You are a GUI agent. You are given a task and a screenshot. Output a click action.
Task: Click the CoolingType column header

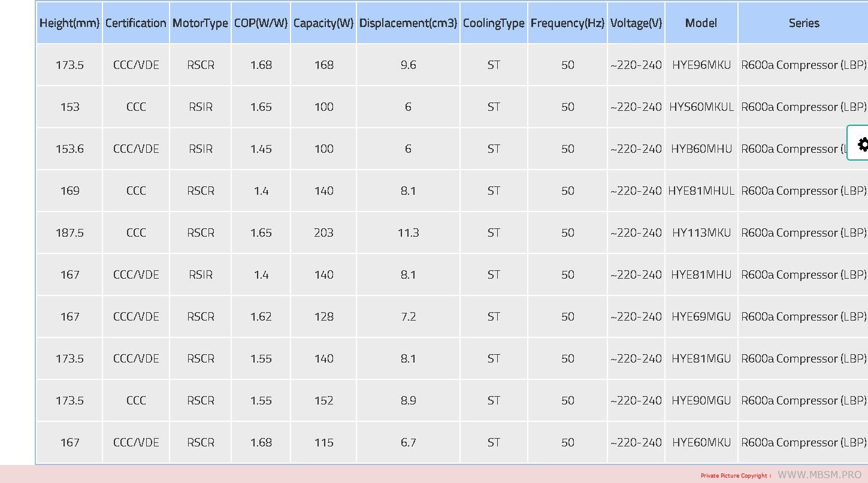[494, 23]
